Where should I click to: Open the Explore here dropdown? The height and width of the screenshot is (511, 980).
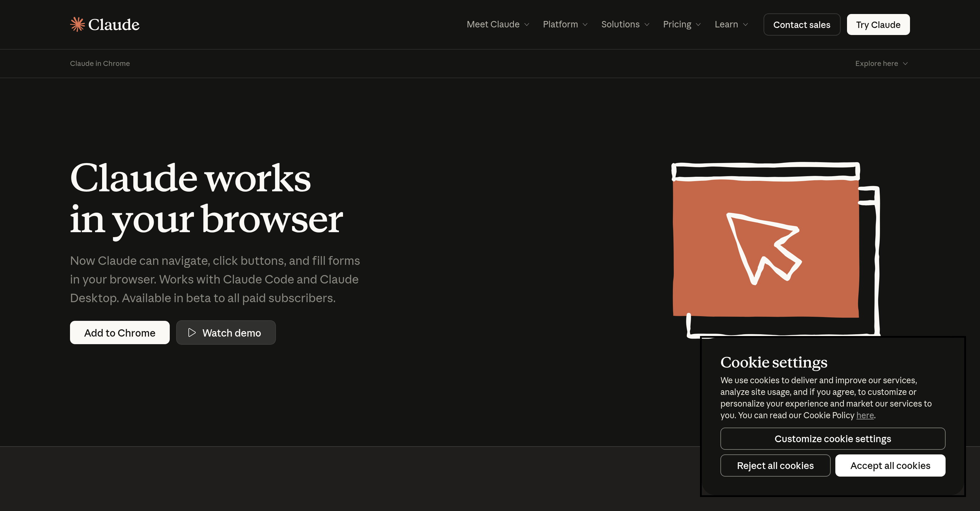tap(881, 64)
